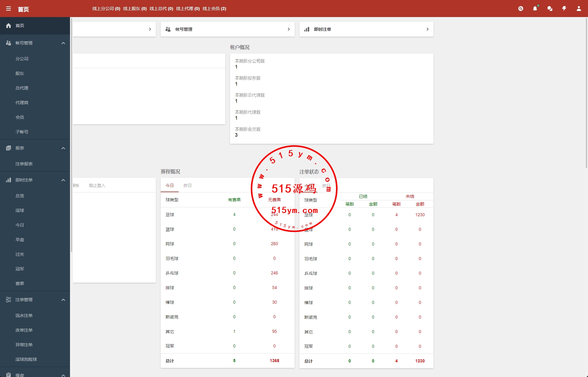Click the bar chart icon beside 即时注单 card
The width and height of the screenshot is (588, 377).
click(x=307, y=29)
